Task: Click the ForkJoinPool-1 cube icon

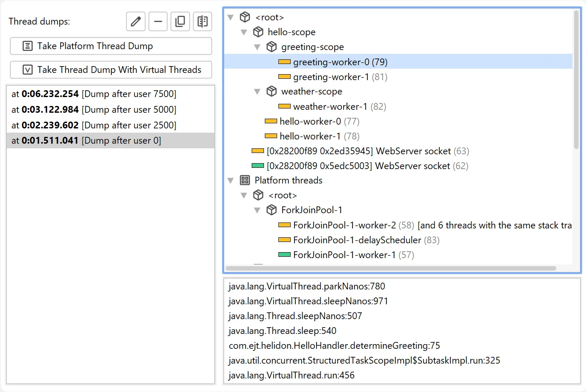Action: [272, 210]
